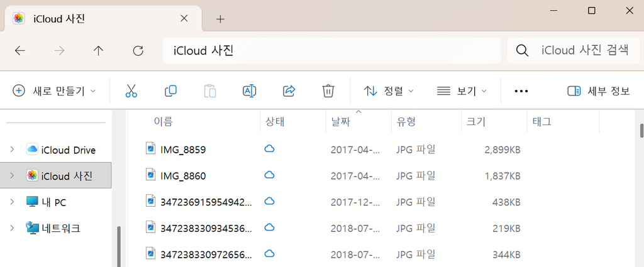Viewport: 644px width, 267px height.
Task: Click file icon of IMG_8859
Action: 151,148
